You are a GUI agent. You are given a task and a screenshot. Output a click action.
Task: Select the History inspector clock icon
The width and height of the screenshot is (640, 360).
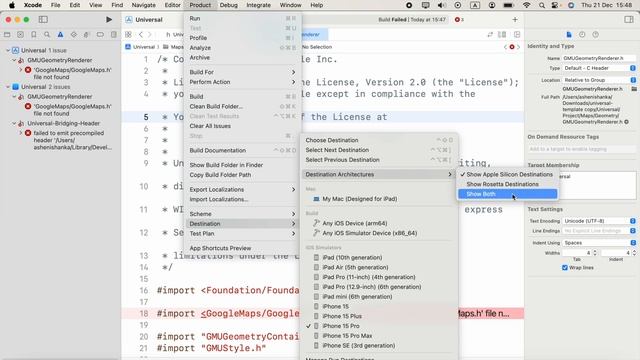pos(582,35)
